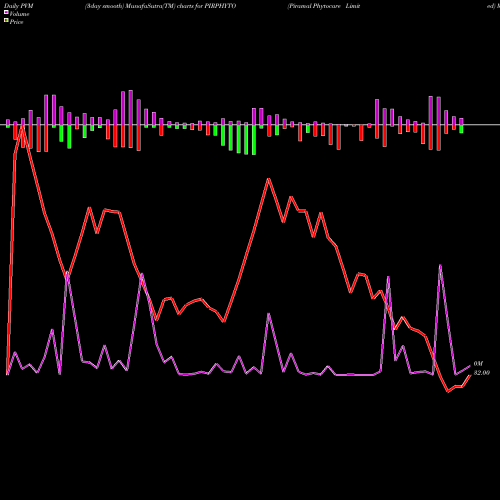Click the 'Daily PVM' title text
The height and width of the screenshot is (500, 500).
[x=19, y=6]
